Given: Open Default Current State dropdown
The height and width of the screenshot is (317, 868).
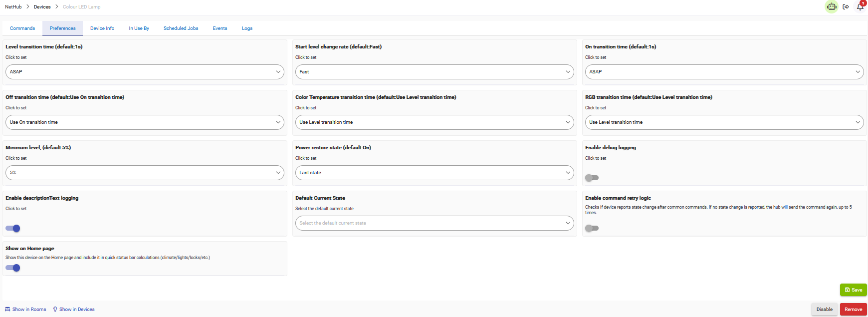Looking at the screenshot, I should coord(434,223).
